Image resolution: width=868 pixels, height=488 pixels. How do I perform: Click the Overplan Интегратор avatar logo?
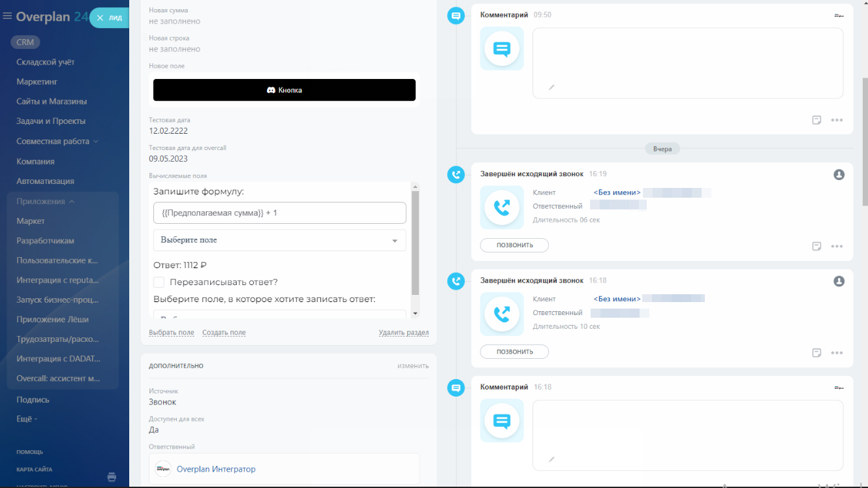[x=163, y=469]
